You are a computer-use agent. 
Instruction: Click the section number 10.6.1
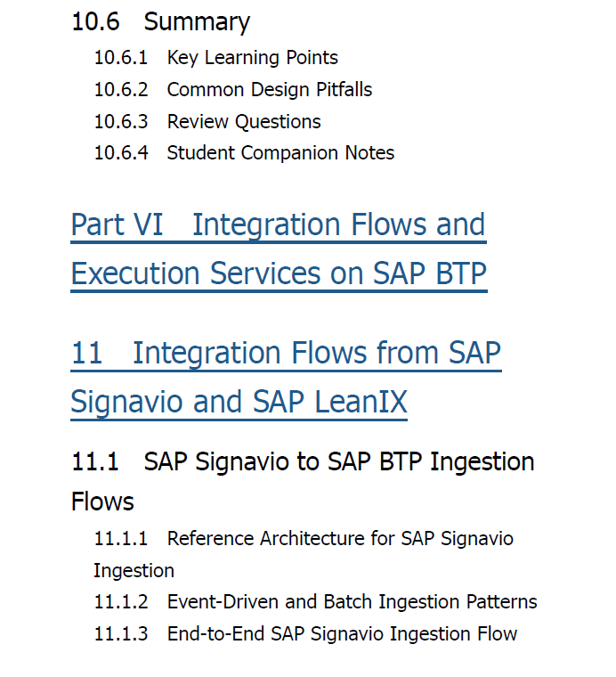coord(121,58)
